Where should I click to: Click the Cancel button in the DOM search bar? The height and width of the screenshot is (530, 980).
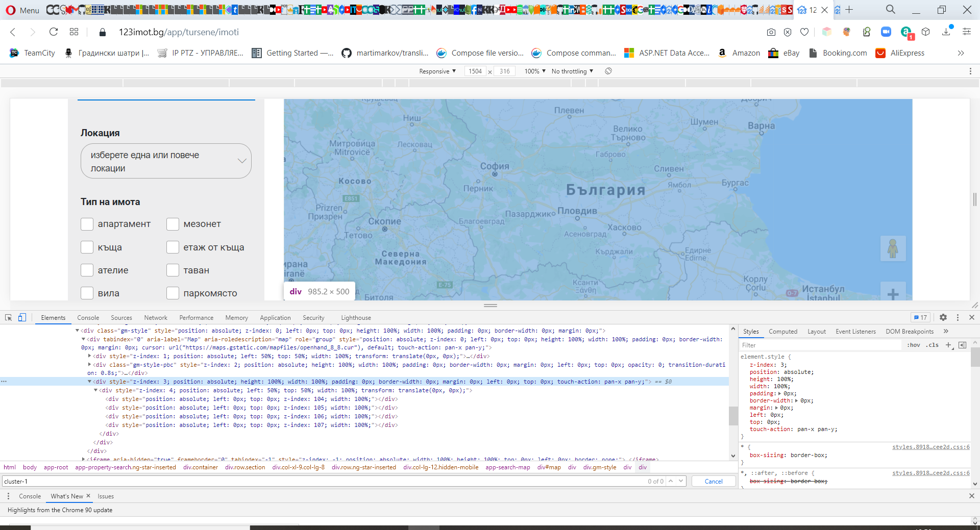point(713,481)
